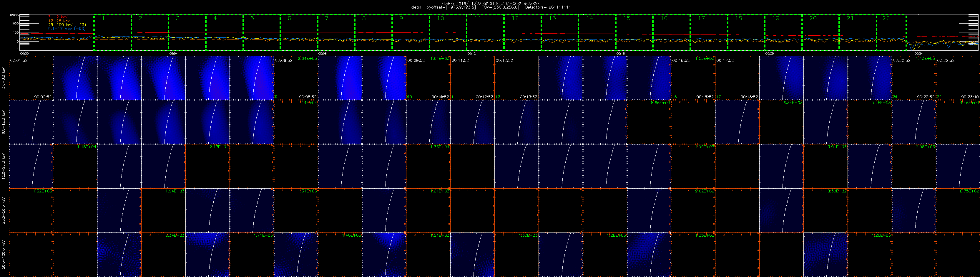Click the 'clean' algorithm label in header
The width and height of the screenshot is (980, 277).
(x=416, y=7)
